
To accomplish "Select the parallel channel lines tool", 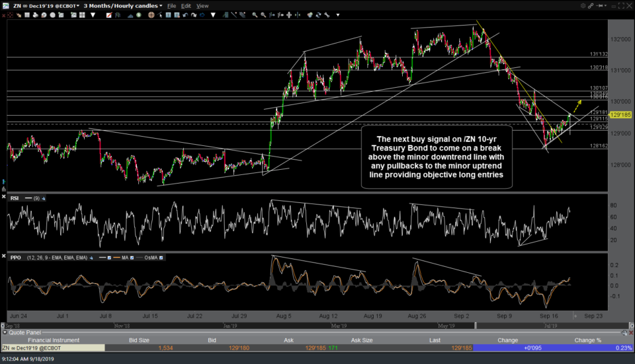I will tap(243, 15).
